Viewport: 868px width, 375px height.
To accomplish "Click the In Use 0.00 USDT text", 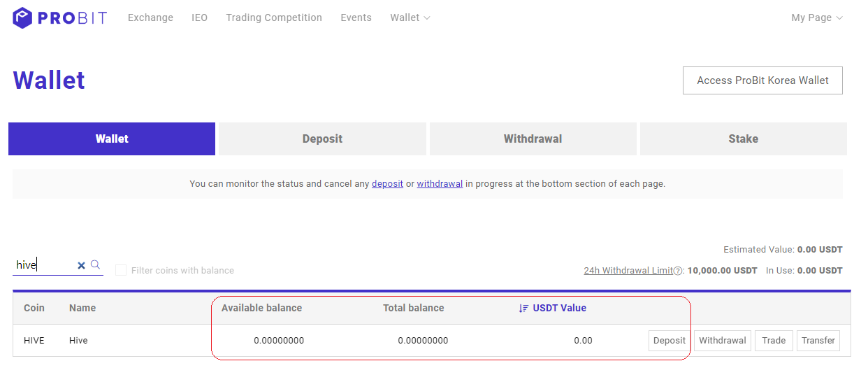I will [804, 271].
